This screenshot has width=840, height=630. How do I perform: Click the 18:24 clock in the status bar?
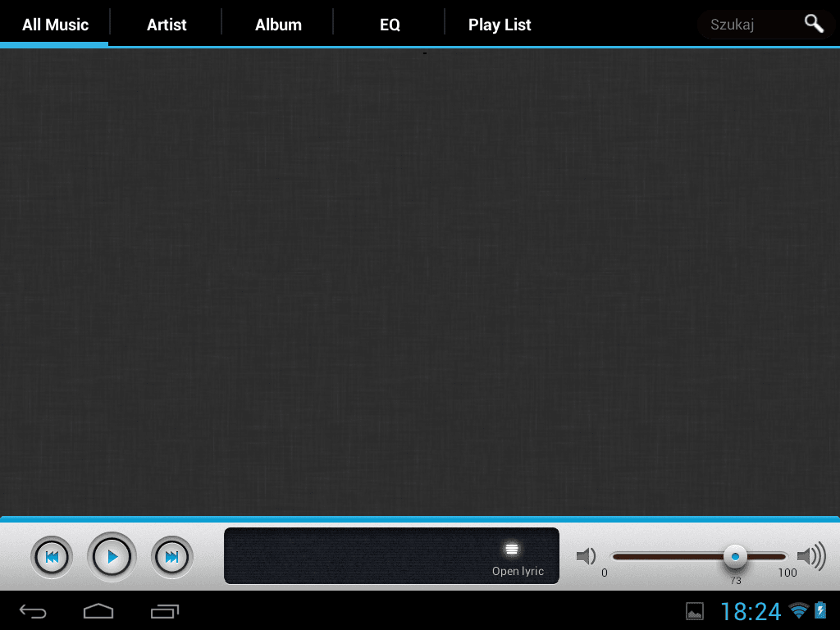pyautogui.click(x=751, y=611)
